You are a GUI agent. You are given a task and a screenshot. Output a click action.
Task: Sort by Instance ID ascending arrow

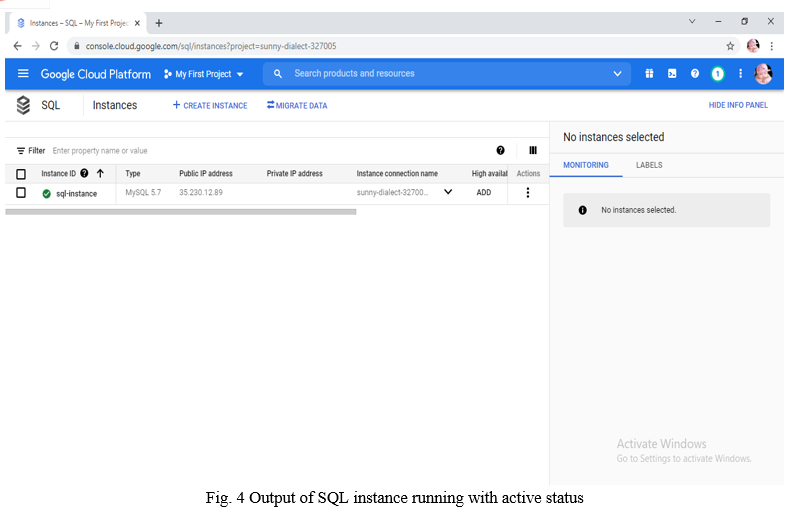coord(100,173)
